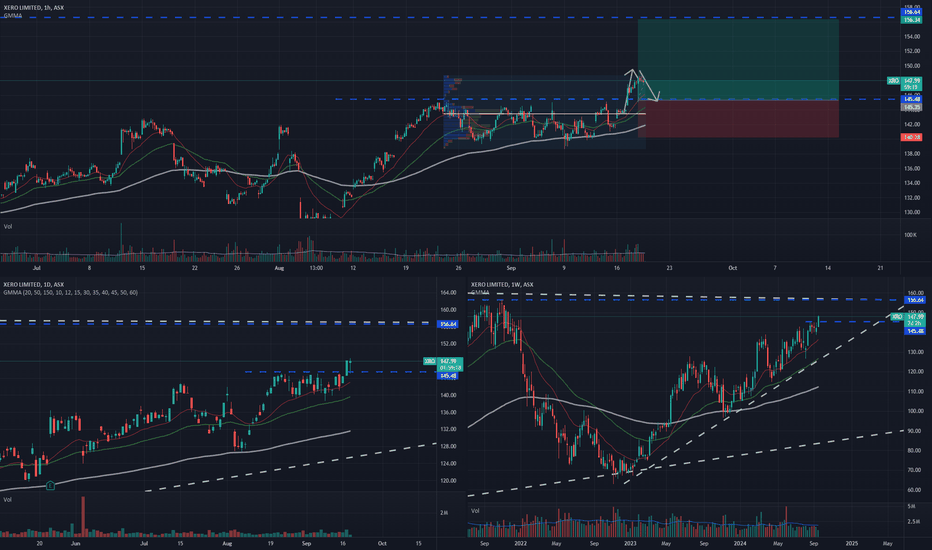Image resolution: width=932 pixels, height=550 pixels.
Task: Click the red 140.28 stop price label
Action: pos(912,137)
